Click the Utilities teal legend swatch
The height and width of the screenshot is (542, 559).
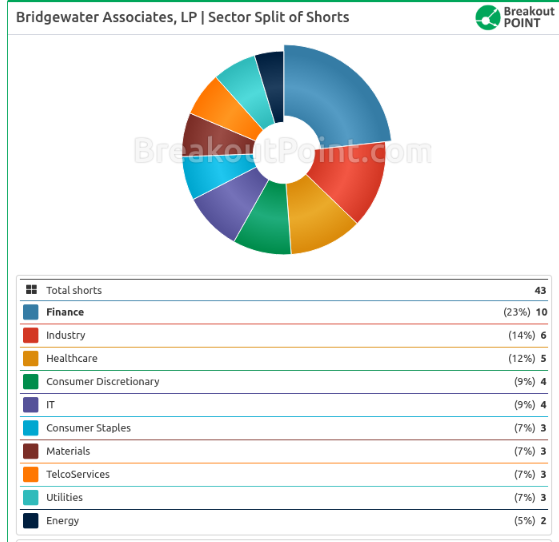pos(31,497)
